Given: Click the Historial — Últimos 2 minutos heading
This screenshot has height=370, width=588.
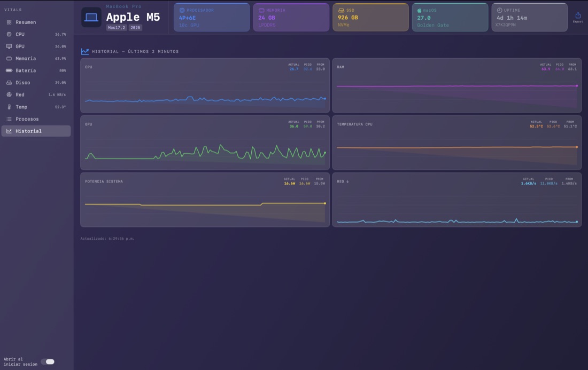Looking at the screenshot, I should click(135, 52).
